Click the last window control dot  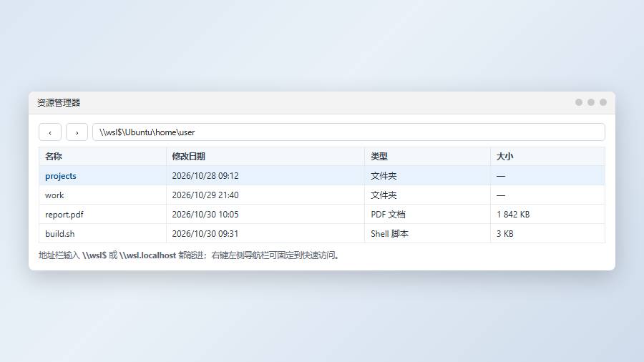point(603,102)
